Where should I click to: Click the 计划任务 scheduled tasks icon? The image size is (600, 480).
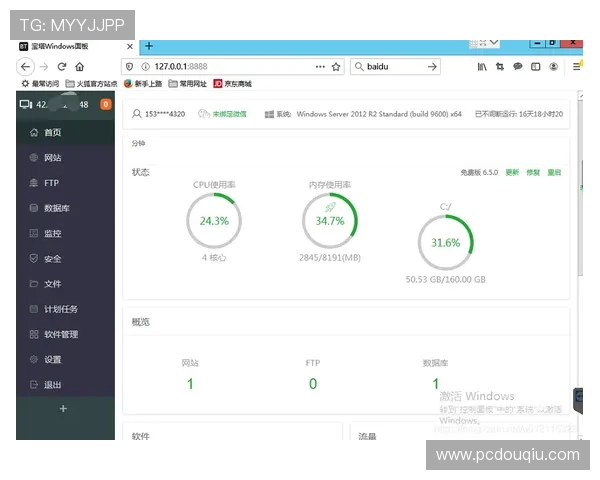(x=34, y=309)
